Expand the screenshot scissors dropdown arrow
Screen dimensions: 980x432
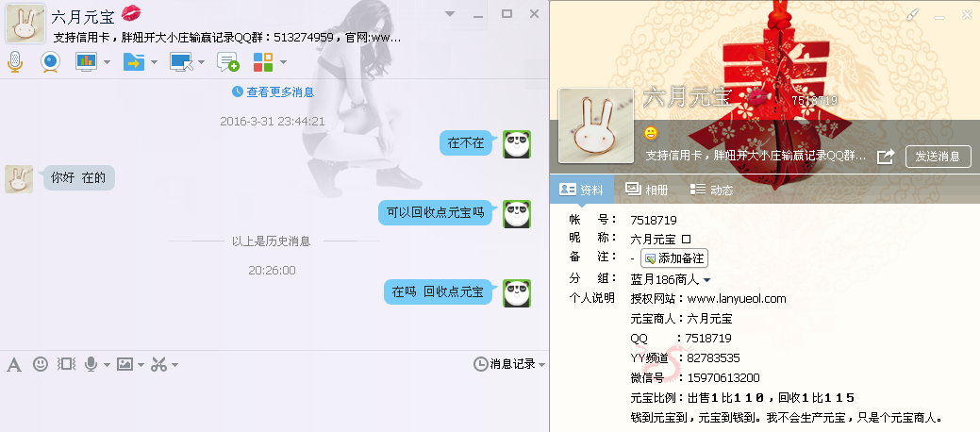coord(174,365)
